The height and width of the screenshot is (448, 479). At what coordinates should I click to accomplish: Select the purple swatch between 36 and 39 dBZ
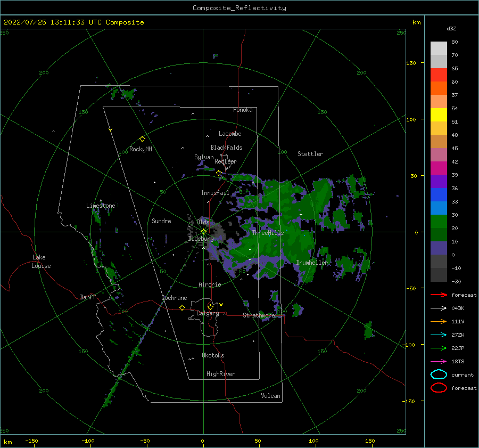point(439,181)
